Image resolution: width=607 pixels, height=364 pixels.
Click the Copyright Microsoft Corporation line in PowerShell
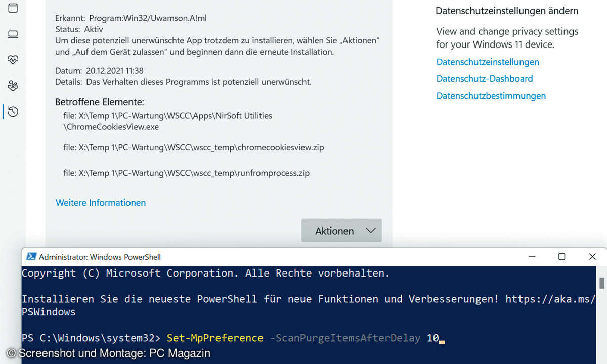[206, 274]
